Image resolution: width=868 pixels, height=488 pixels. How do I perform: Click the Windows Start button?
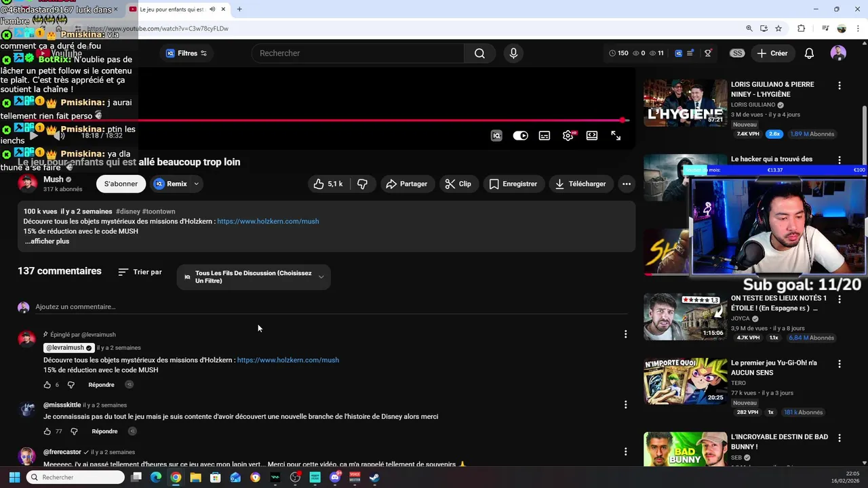(14, 477)
